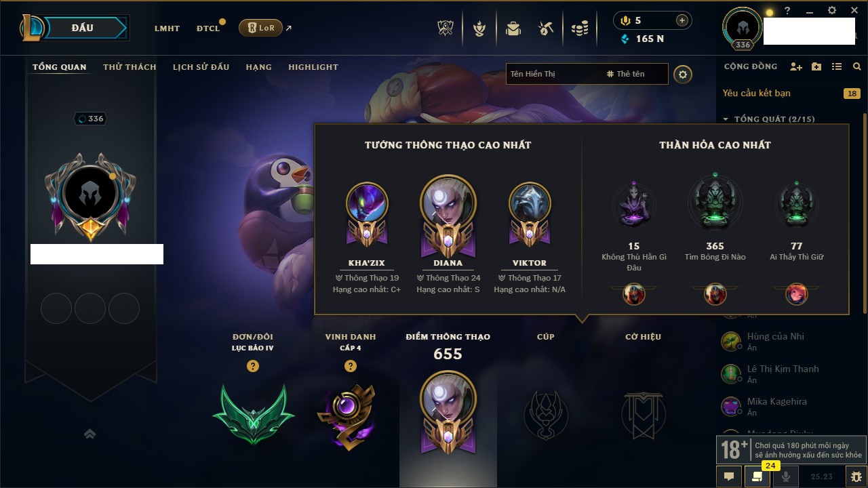
Task: Click the add folder icon in social panel
Action: 816,66
